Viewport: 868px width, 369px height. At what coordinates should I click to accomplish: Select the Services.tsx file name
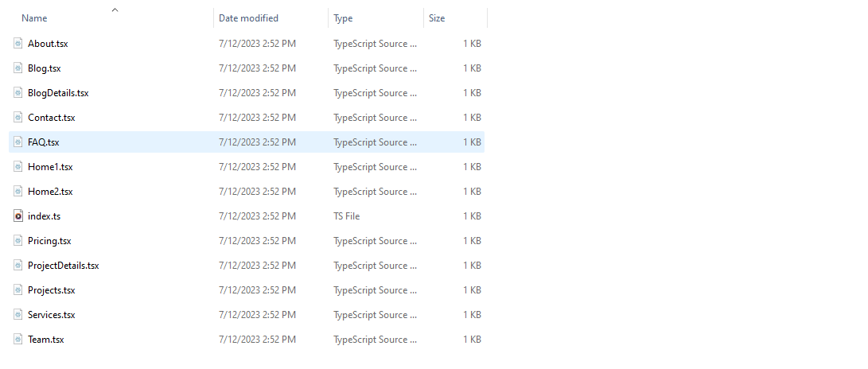point(52,314)
